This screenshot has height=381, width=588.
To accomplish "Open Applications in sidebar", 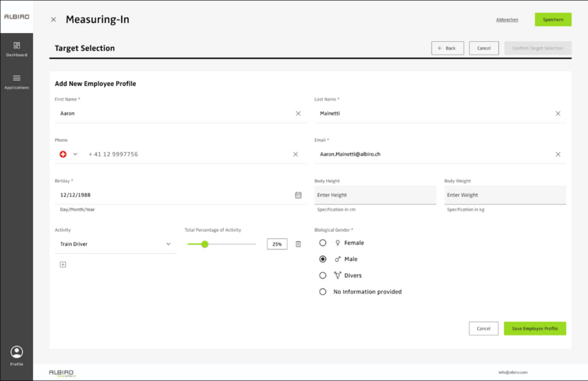I will tap(16, 81).
